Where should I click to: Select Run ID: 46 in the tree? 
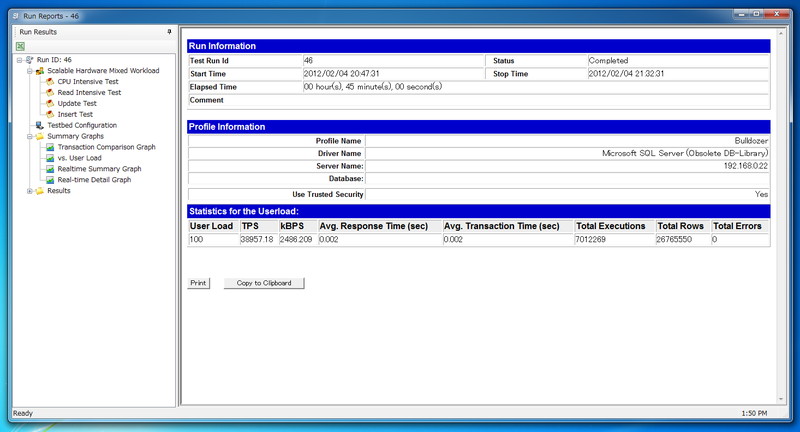tap(54, 60)
